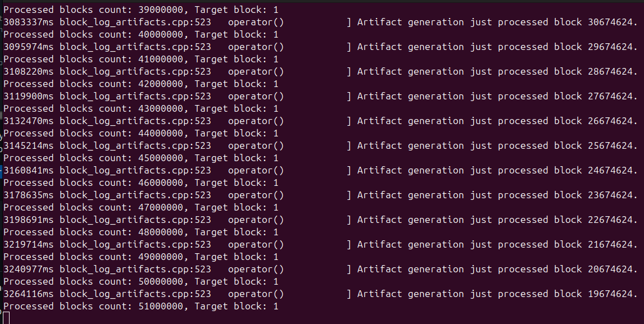Click the terminal cursor block on last line
The width and height of the screenshot is (644, 324).
[x=6, y=318]
